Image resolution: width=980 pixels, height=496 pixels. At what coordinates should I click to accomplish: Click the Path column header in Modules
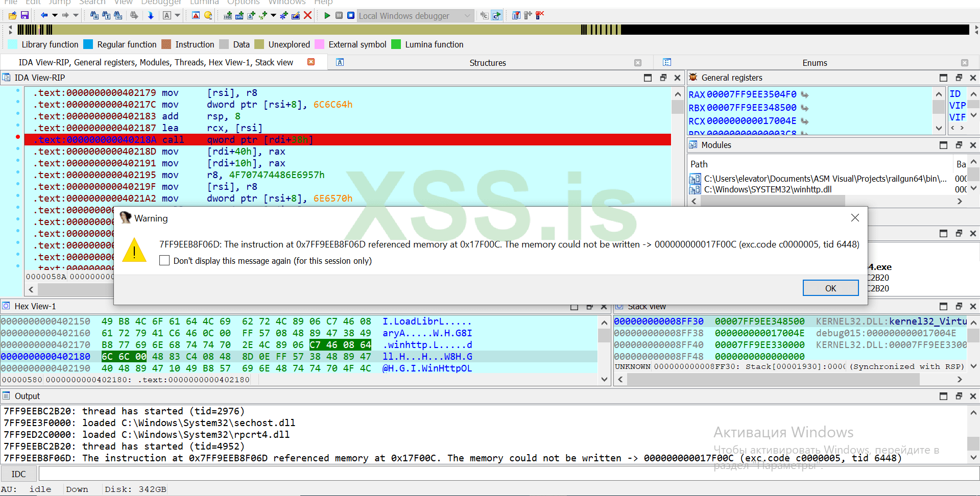(x=820, y=164)
